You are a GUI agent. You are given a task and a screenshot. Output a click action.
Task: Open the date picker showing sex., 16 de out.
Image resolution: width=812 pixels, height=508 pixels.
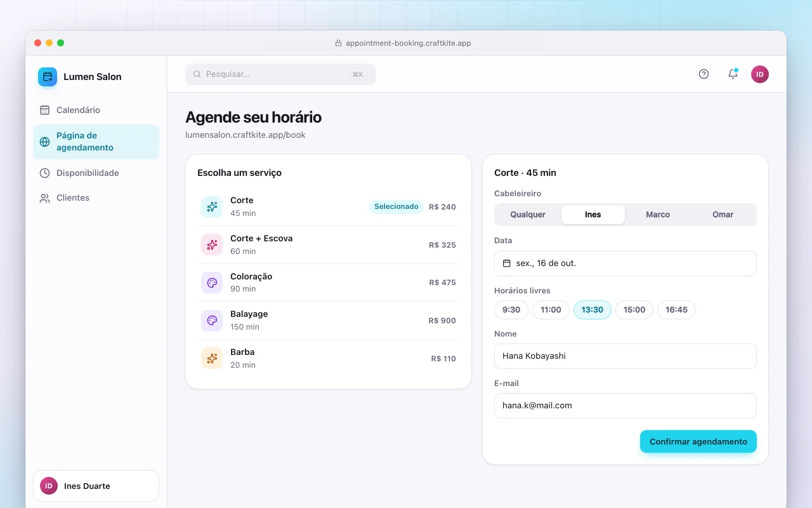point(625,264)
